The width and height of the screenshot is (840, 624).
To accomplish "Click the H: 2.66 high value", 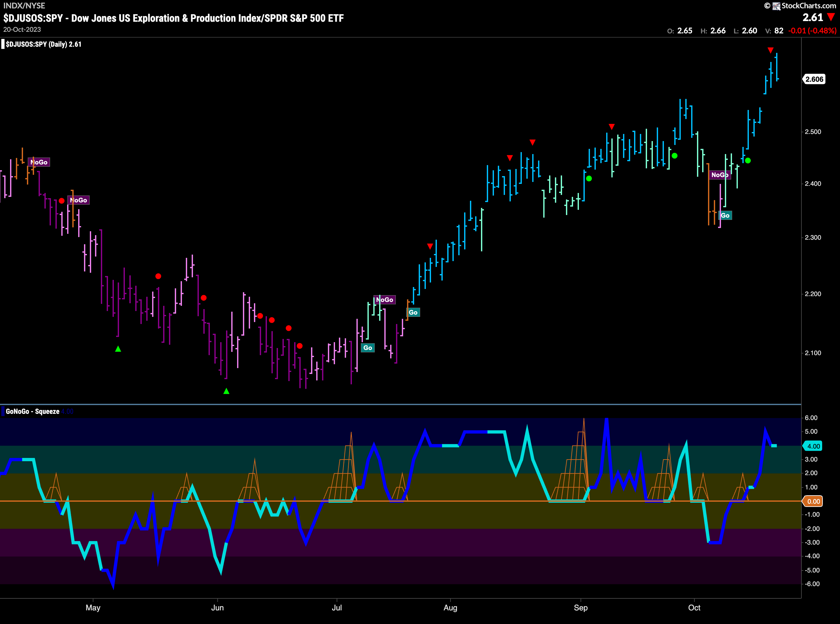I will pos(713,30).
